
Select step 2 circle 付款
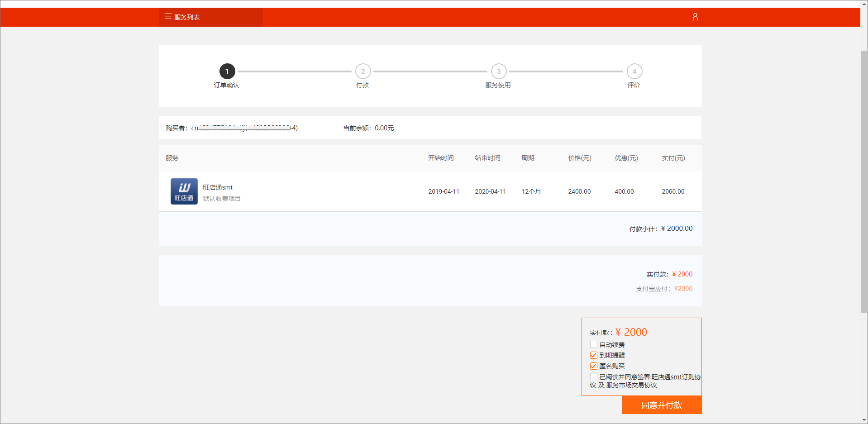[x=363, y=71]
